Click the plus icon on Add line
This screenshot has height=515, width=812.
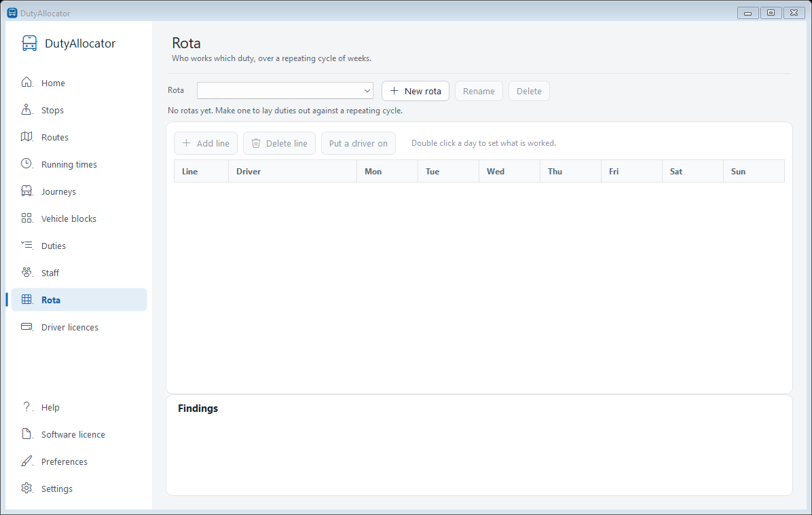[187, 143]
